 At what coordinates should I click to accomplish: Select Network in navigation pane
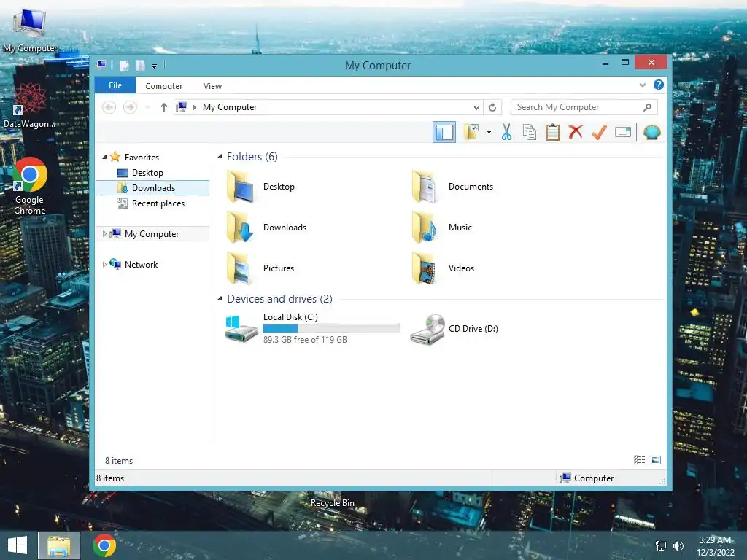[x=141, y=264]
